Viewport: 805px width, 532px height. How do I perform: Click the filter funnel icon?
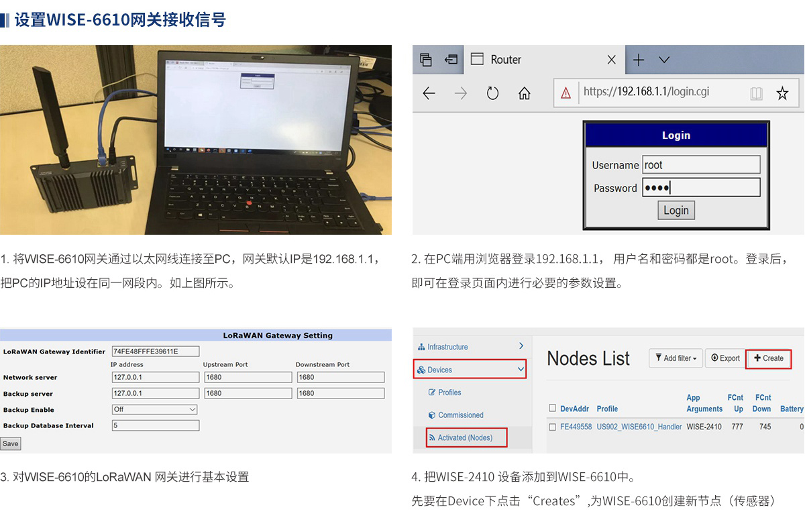[658, 358]
